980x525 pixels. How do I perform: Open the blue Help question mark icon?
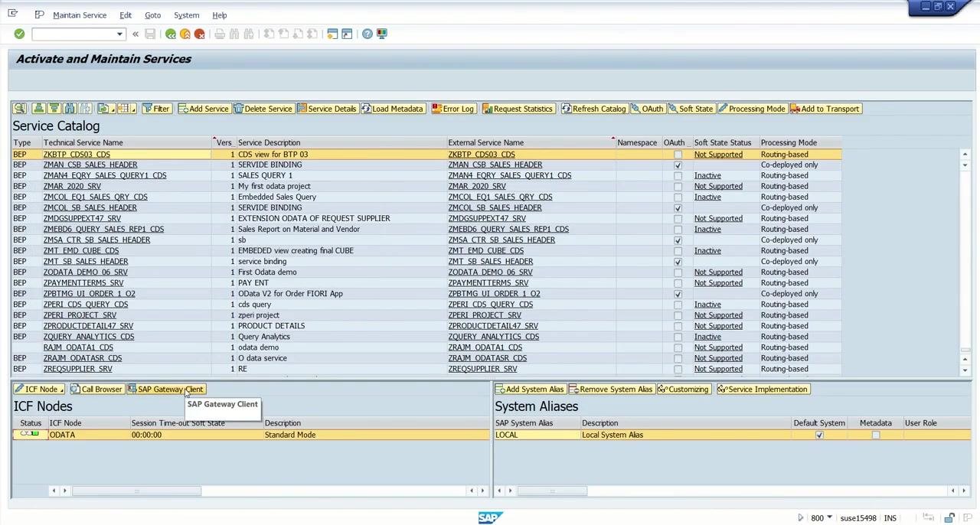[367, 34]
